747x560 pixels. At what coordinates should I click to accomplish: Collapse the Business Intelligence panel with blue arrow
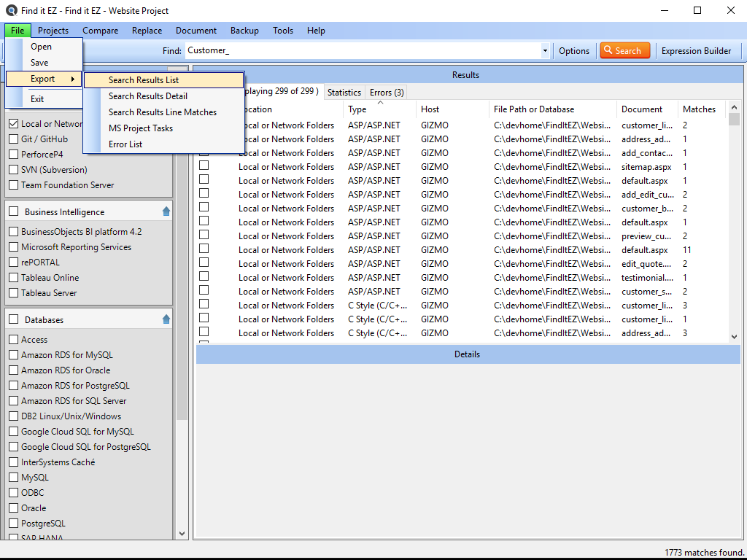pyautogui.click(x=166, y=211)
